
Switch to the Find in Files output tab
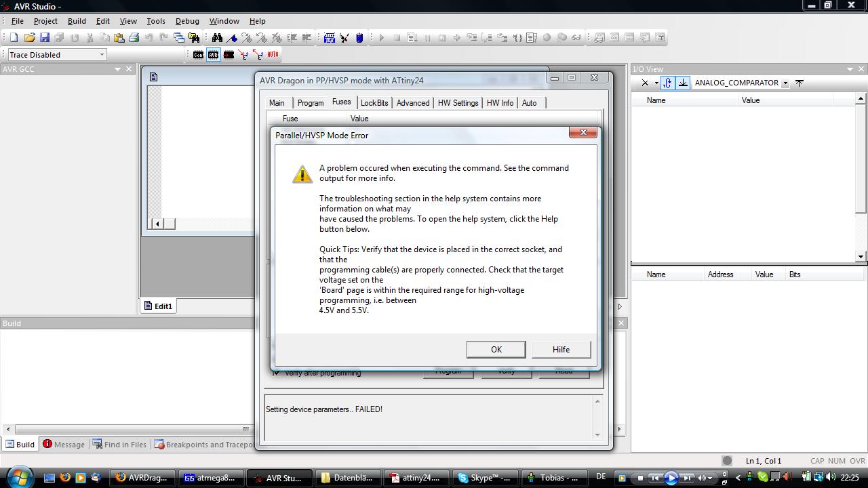pos(119,445)
